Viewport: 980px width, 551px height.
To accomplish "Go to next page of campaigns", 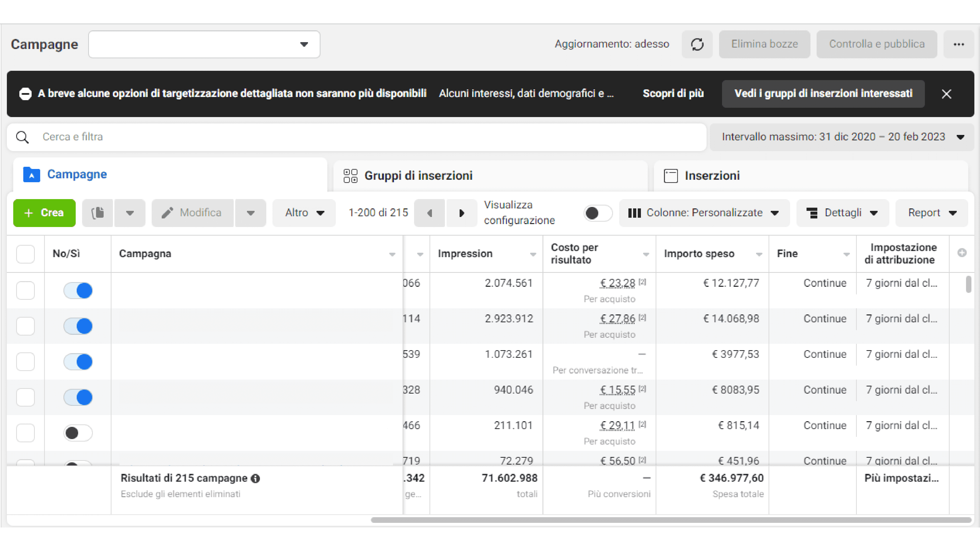I will 462,213.
